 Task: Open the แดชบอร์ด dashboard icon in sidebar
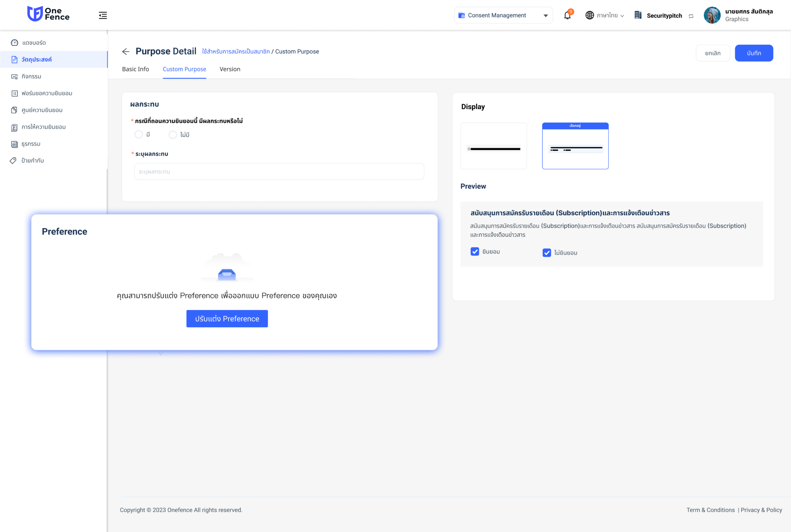tap(14, 42)
